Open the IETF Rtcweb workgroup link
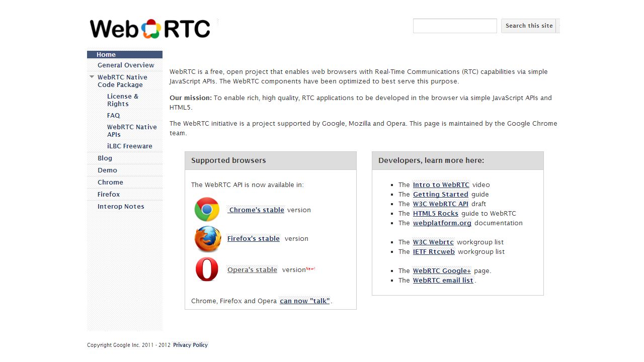The width and height of the screenshot is (644, 362). click(434, 252)
